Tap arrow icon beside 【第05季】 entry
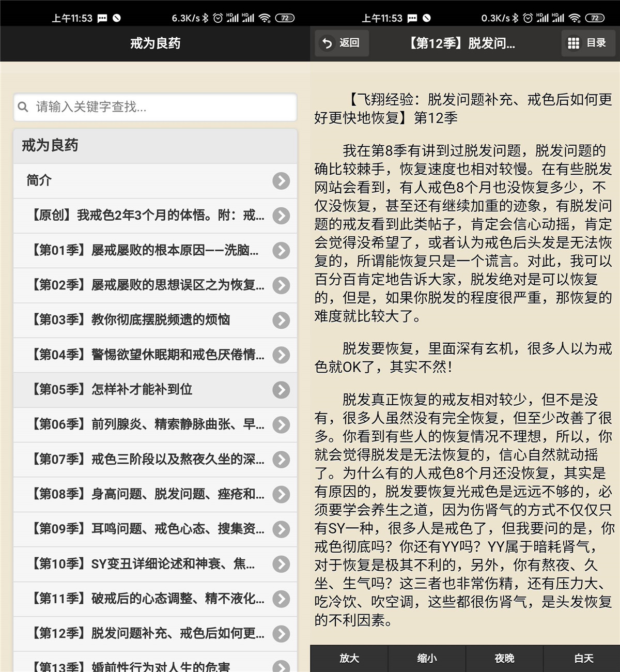Viewport: 620px width, 672px height. point(281,390)
